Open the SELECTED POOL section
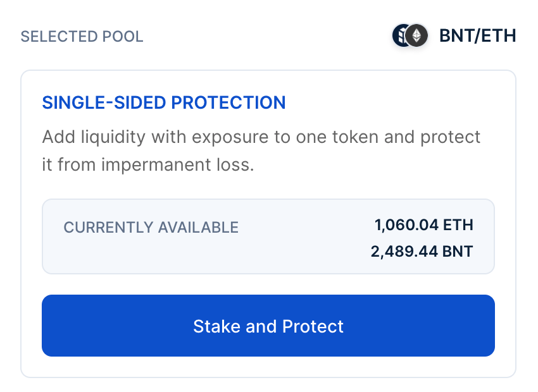This screenshot has height=392, width=538. [x=83, y=37]
